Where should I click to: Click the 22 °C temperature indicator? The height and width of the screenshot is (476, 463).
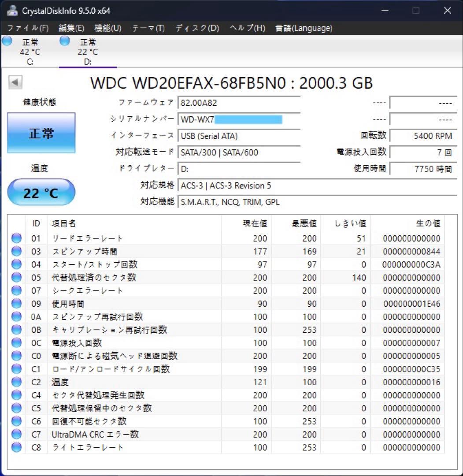(41, 192)
